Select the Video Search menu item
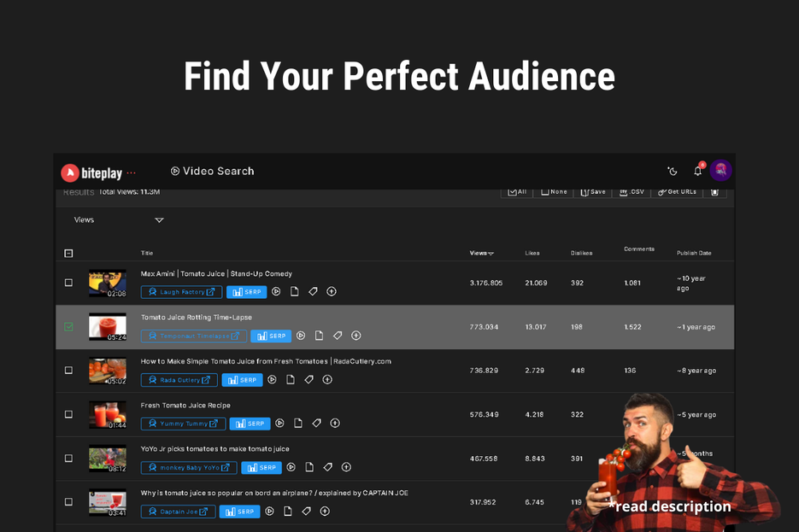The image size is (799, 532). tap(212, 171)
